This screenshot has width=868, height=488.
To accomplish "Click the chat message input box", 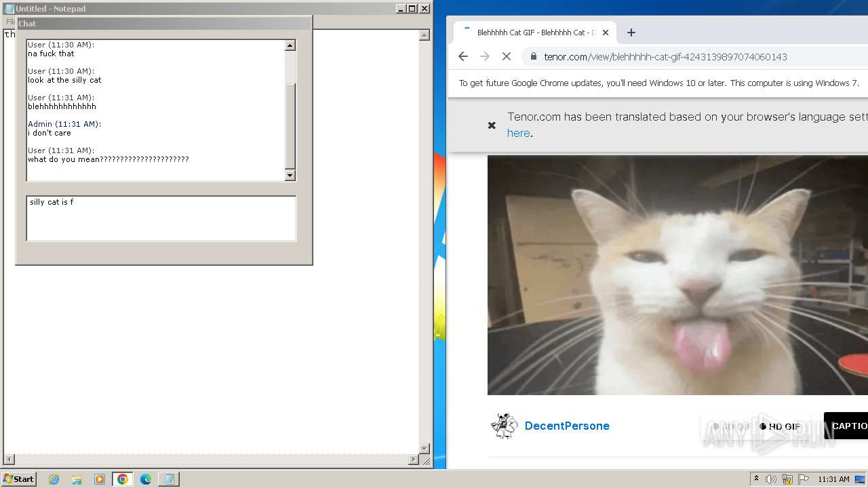I will (161, 218).
